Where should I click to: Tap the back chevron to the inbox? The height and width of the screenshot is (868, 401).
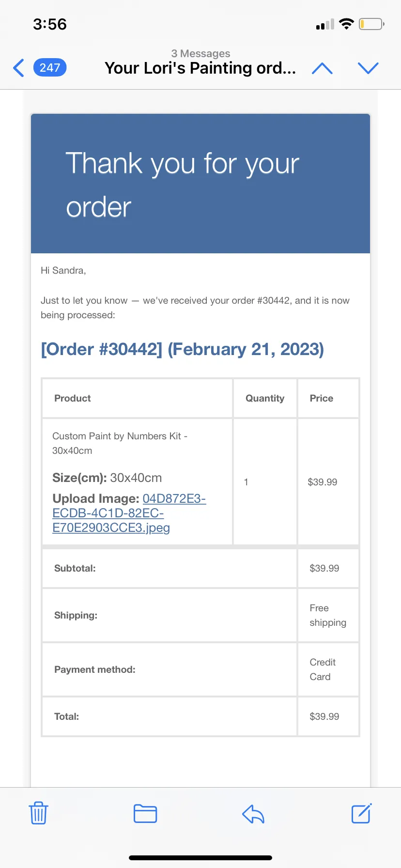pyautogui.click(x=18, y=68)
